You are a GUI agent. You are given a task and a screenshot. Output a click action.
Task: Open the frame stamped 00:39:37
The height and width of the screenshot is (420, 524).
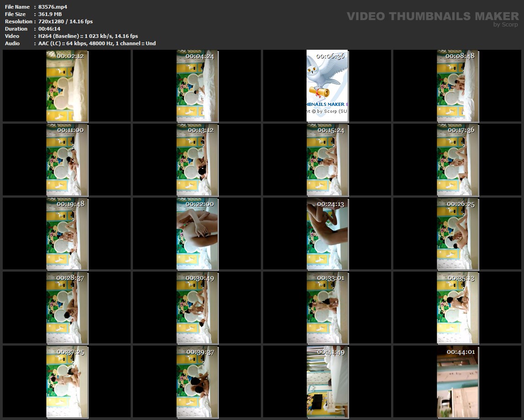[197, 382]
